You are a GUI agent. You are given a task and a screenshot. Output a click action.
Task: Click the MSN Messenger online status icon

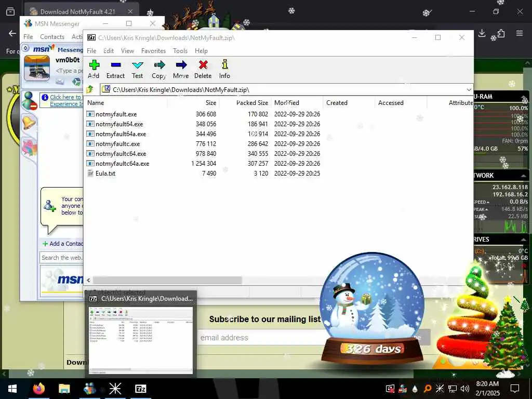[x=29, y=101]
